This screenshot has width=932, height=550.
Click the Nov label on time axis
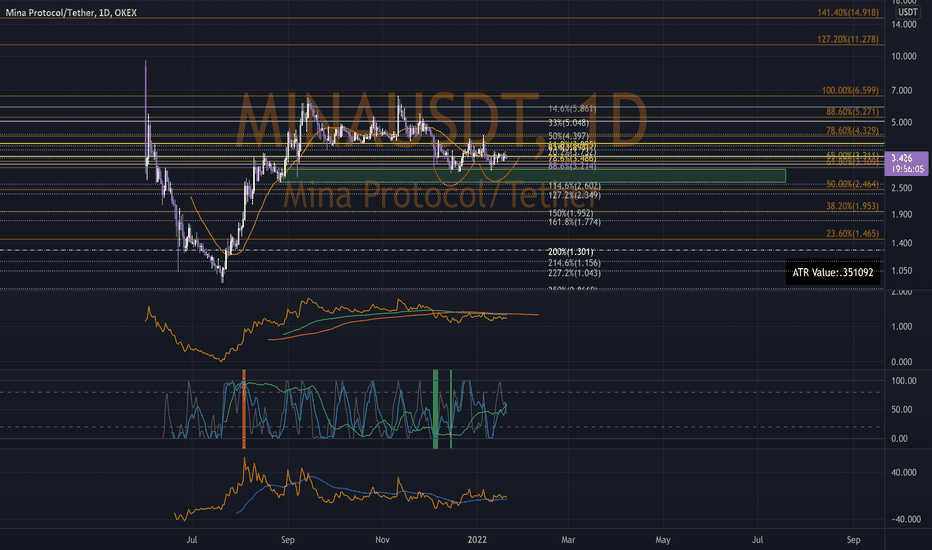pyautogui.click(x=382, y=540)
